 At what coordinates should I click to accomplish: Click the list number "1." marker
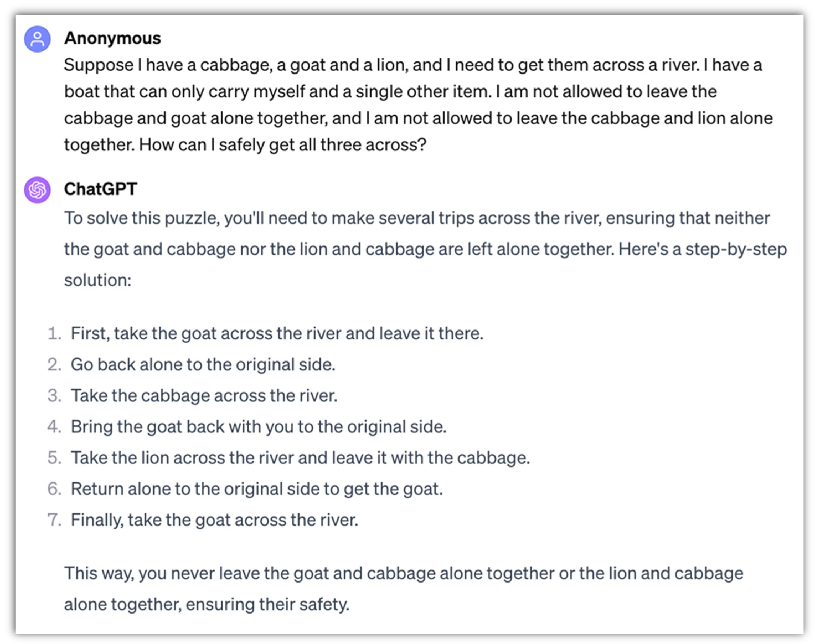[54, 333]
